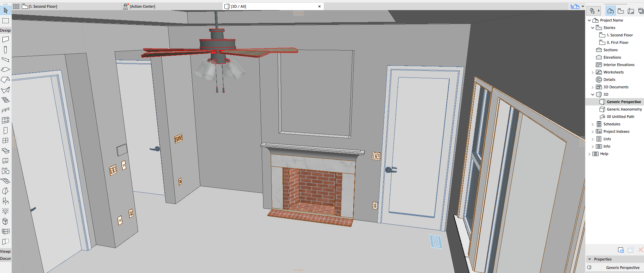Switch navigator to Layout Book
The image size is (644, 273).
click(x=631, y=11)
